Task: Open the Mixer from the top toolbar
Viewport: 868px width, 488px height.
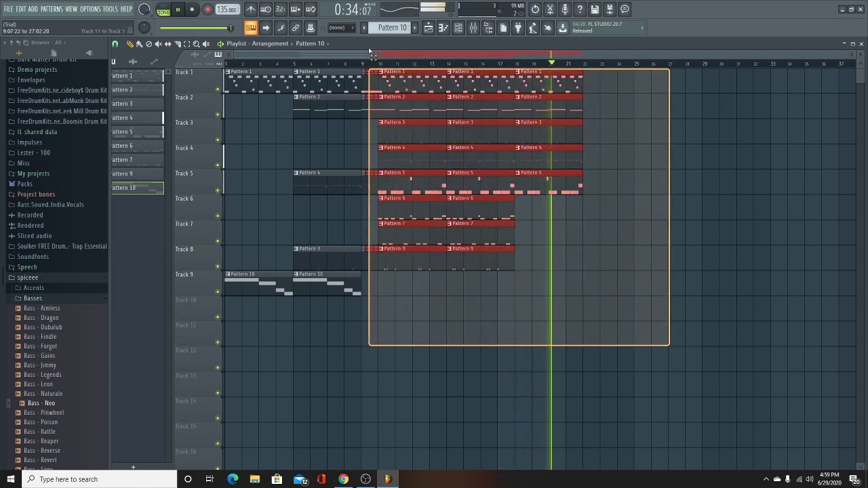Action: 473,28
